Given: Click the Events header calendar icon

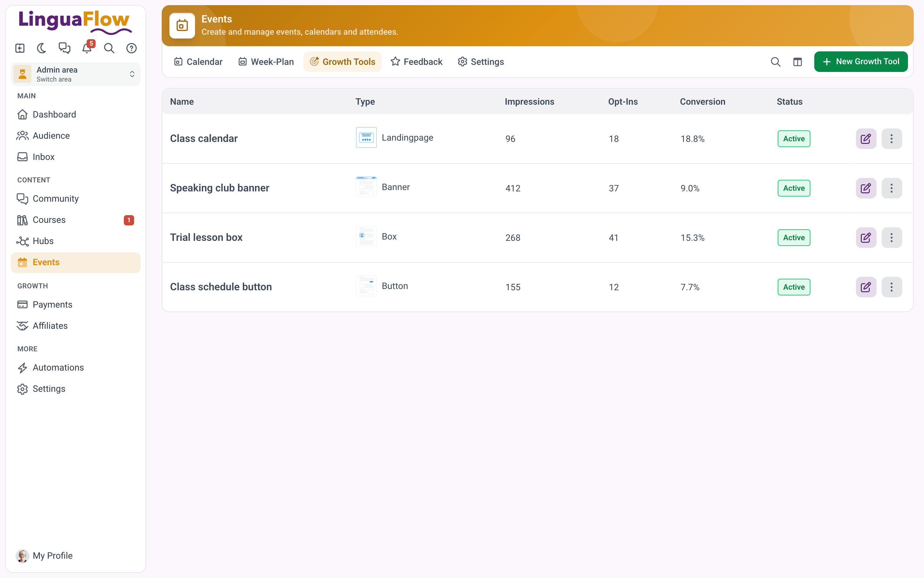Looking at the screenshot, I should (182, 26).
